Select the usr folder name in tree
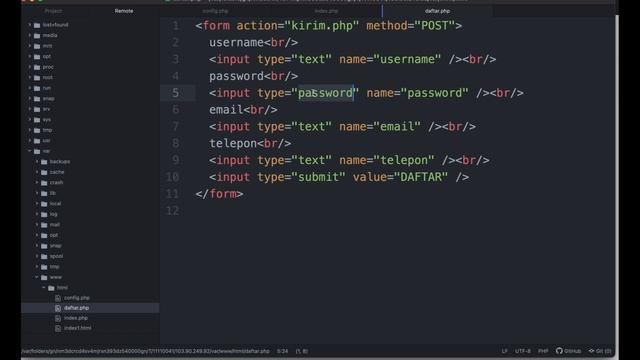 pos(47,141)
